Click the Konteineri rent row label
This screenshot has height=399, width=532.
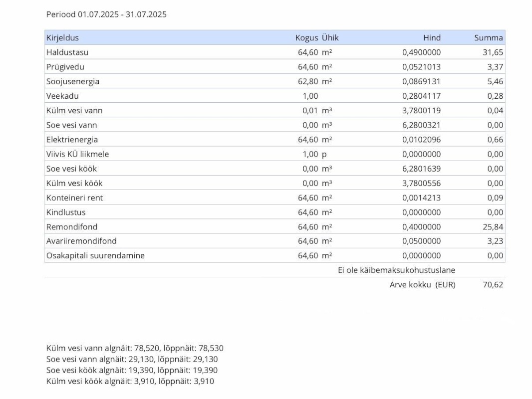74,198
